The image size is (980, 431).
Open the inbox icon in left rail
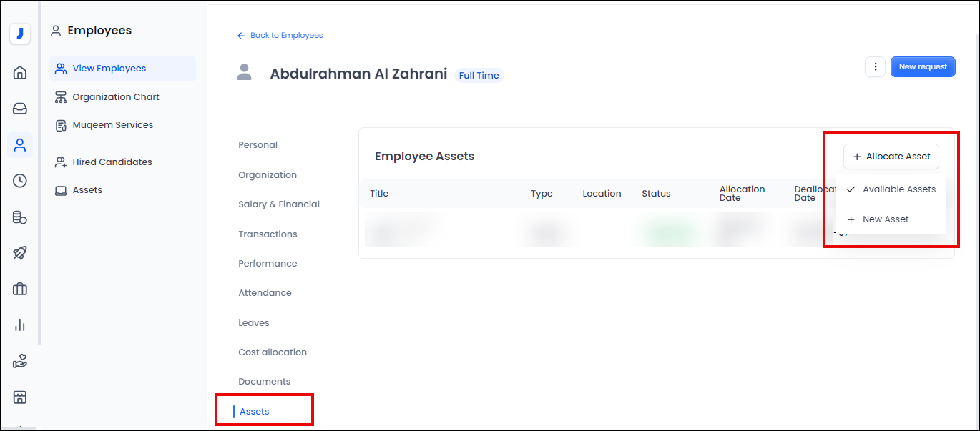pyautogui.click(x=20, y=109)
